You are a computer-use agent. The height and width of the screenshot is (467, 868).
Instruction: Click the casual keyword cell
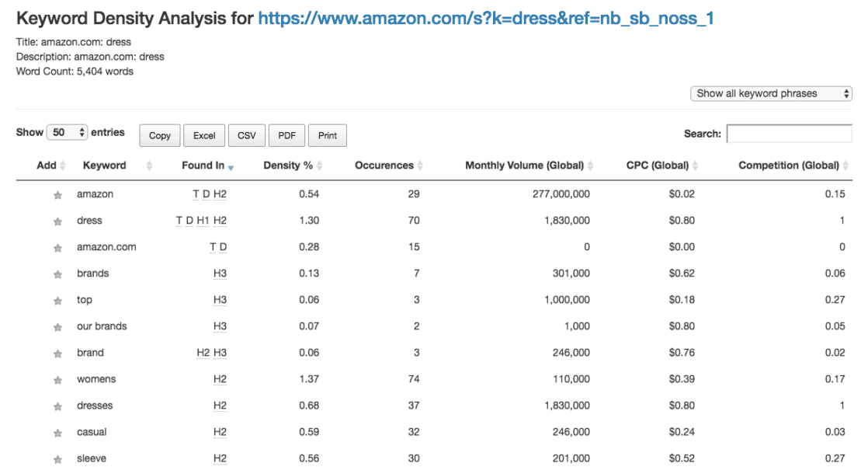92,432
